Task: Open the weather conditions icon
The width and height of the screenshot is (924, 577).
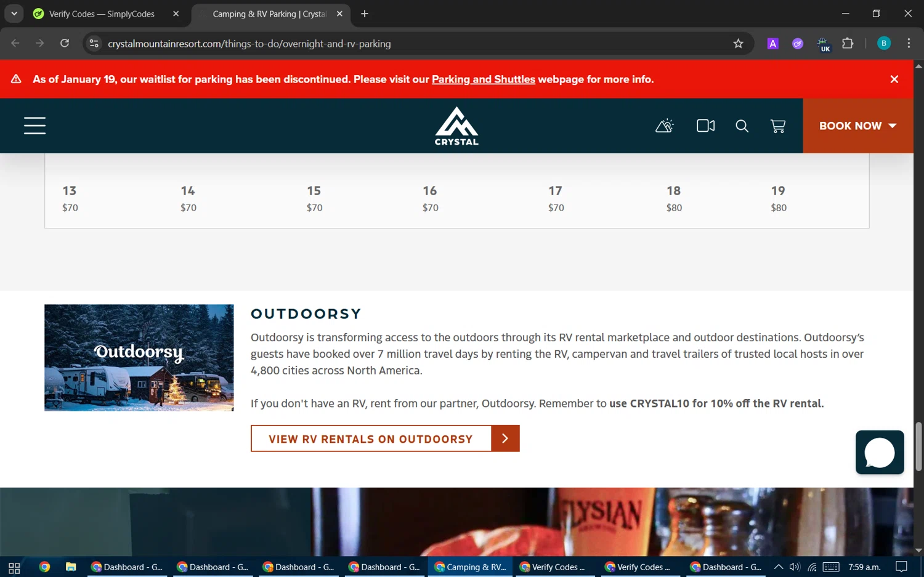Action: click(x=665, y=126)
